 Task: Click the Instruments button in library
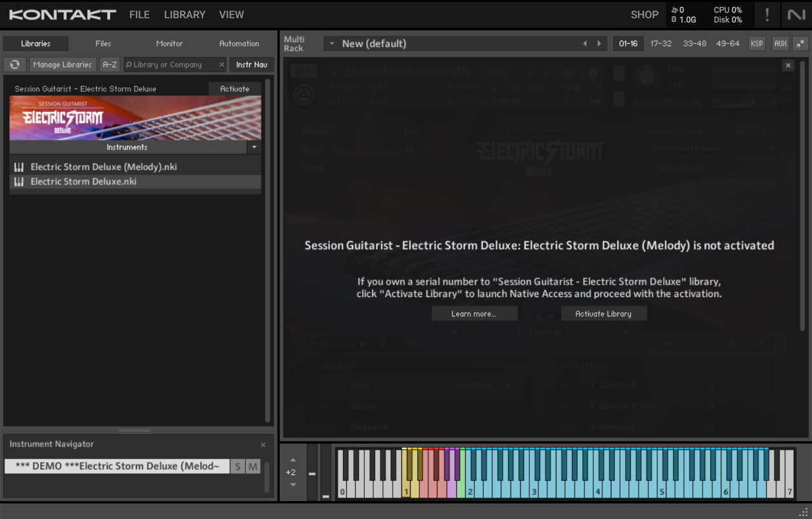pos(127,148)
